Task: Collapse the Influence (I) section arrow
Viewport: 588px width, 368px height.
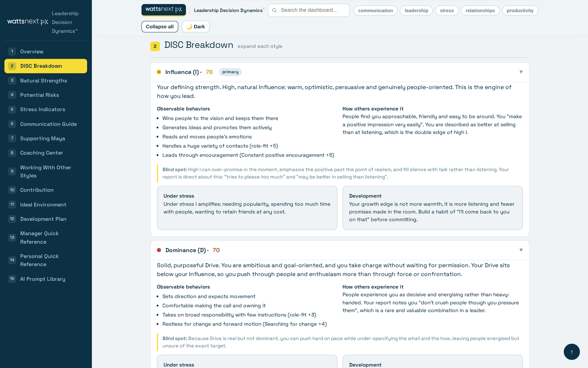Action: click(521, 72)
